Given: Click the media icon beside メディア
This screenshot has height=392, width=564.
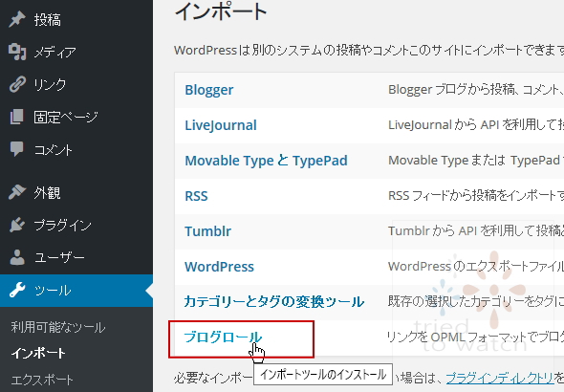Looking at the screenshot, I should tap(17, 52).
